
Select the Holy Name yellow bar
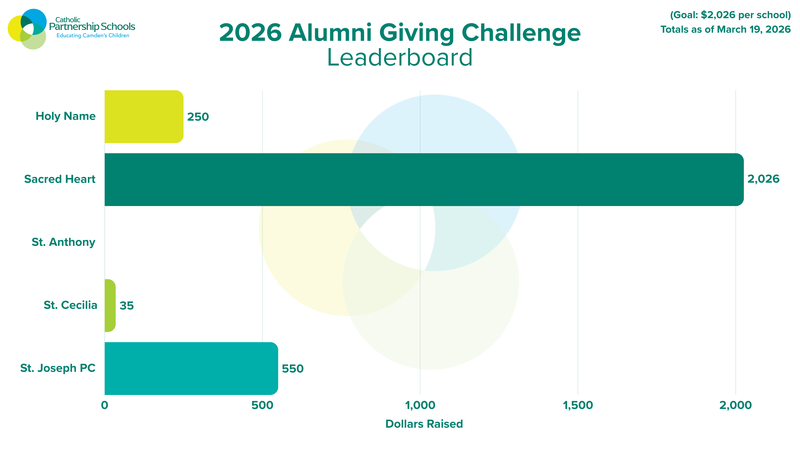point(144,116)
